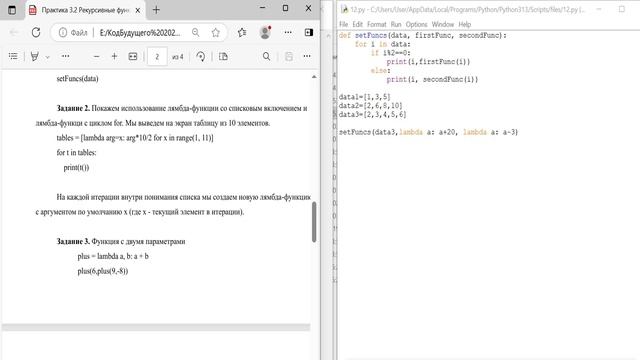This screenshot has height=360, width=640.
Task: Zoom in the PDF
Action: 114,56
